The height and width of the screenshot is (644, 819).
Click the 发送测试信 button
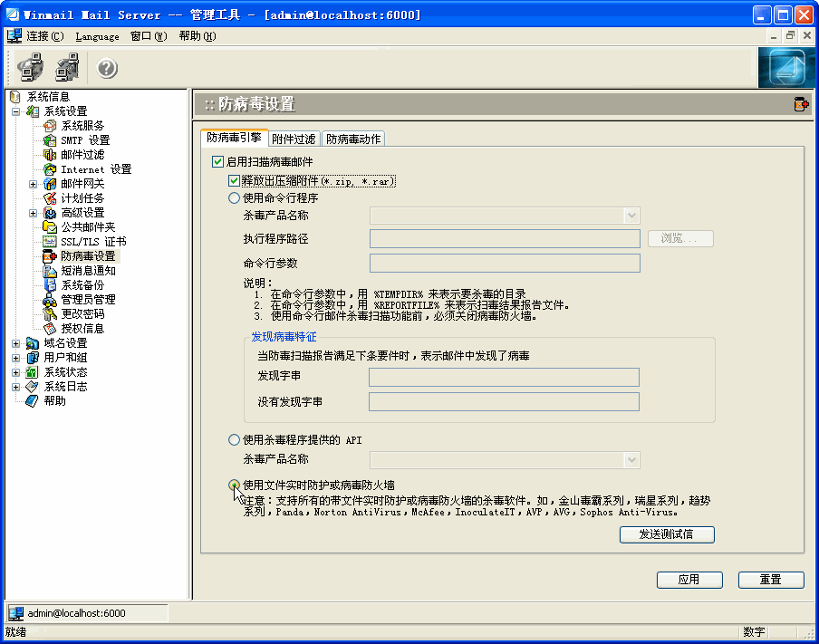pos(667,534)
